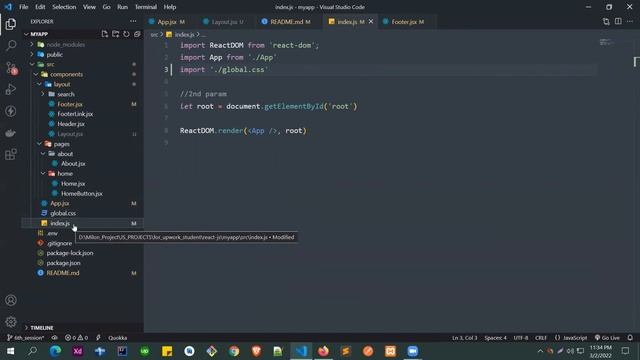Open Explorer views and more actions ellipsis
Screen dimensions: 640x360
133,21
